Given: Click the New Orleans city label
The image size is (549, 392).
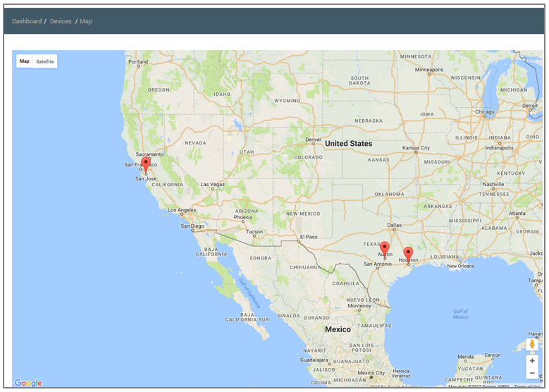Looking at the screenshot, I should pos(460,266).
